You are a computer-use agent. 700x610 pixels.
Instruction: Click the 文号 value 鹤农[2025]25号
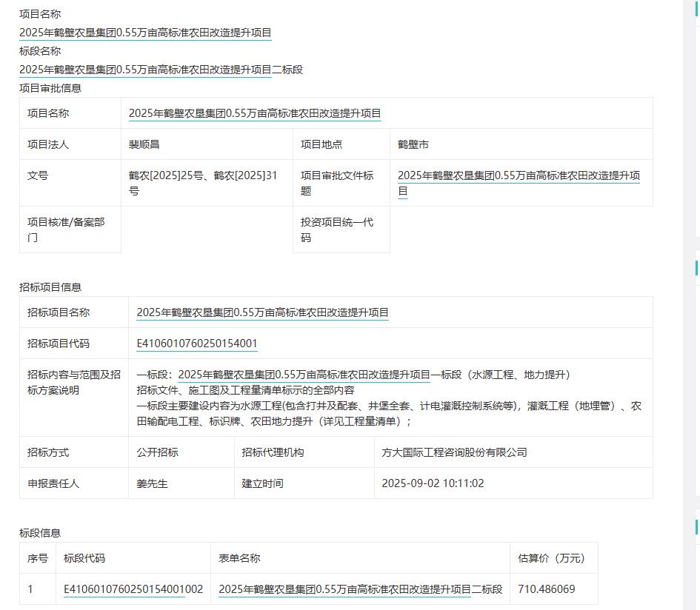166,175
